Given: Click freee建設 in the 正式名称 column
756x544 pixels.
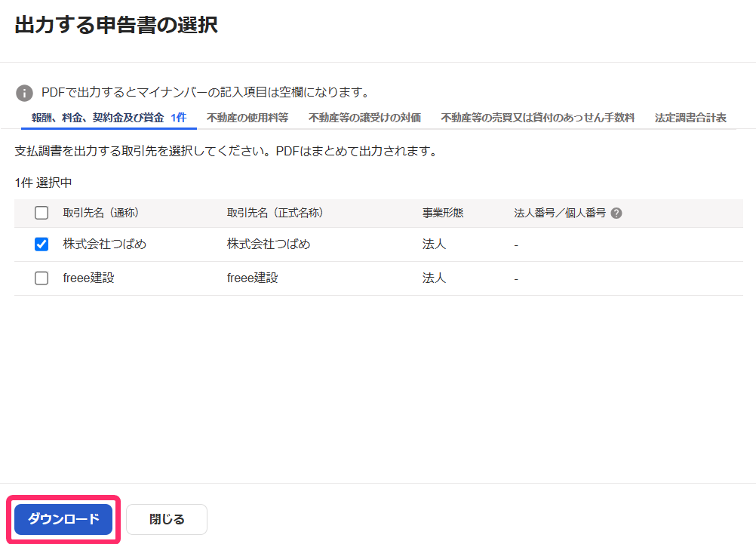Looking at the screenshot, I should (x=252, y=278).
